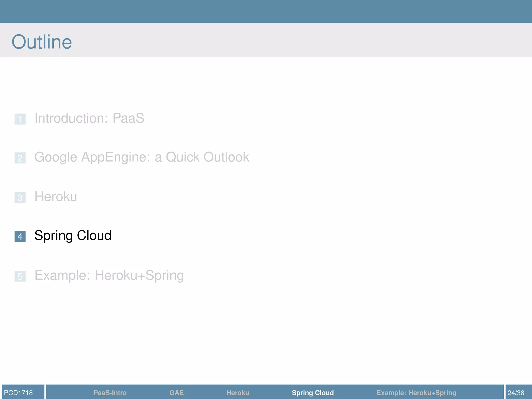Go to Heroku section in footer bar
The height and width of the screenshot is (399, 532).
point(238,393)
